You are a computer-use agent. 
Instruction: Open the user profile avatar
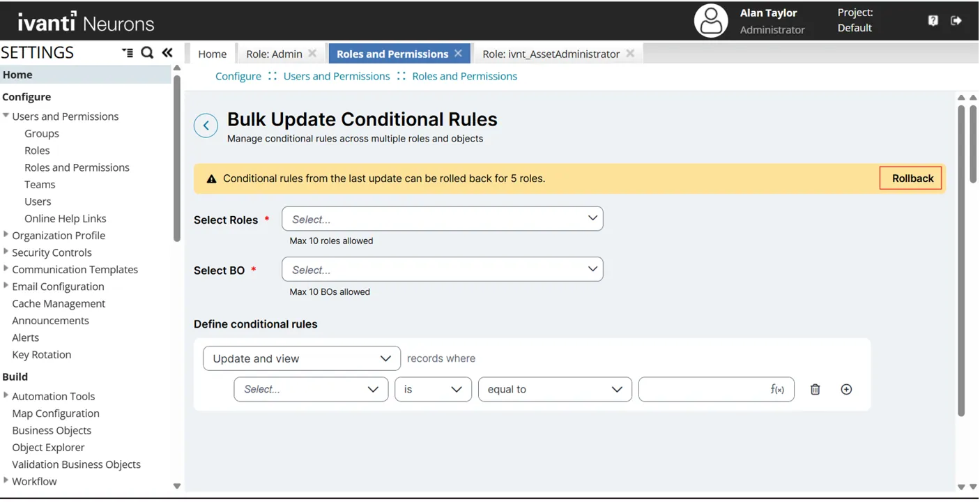[x=711, y=21]
